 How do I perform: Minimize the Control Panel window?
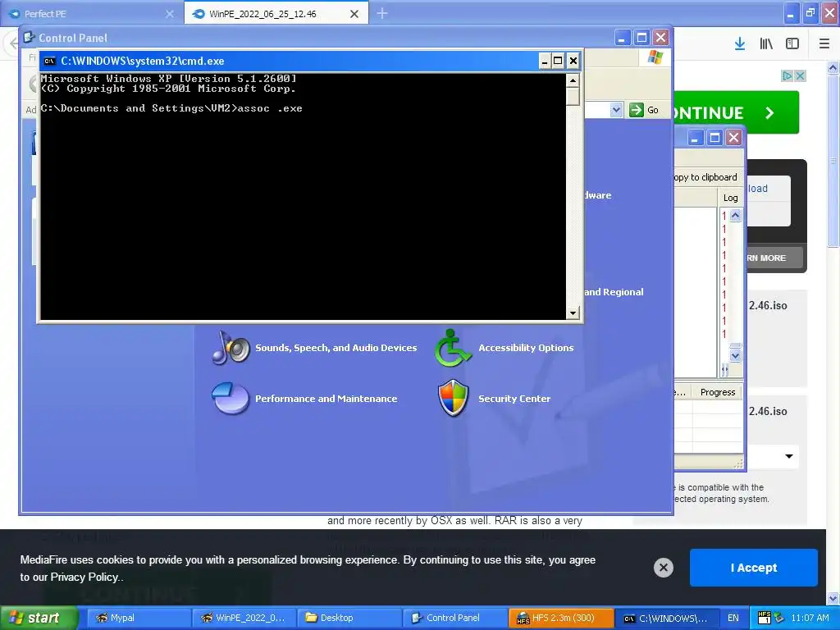coord(622,38)
